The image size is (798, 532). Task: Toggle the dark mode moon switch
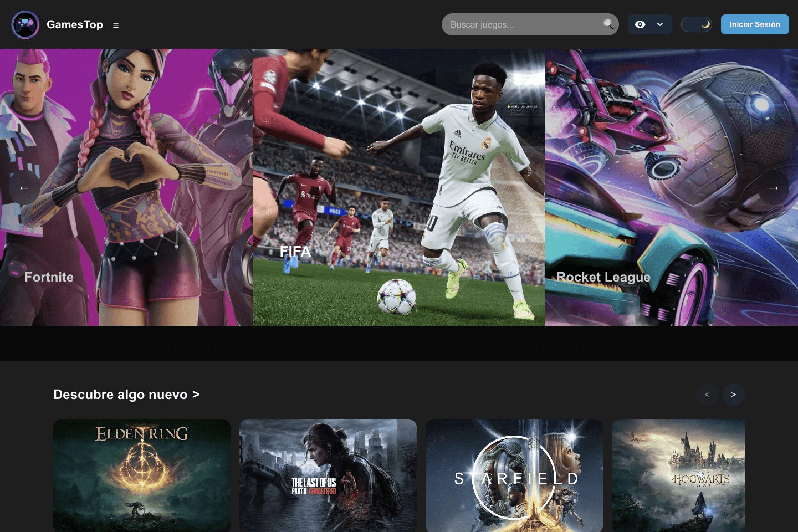click(697, 24)
